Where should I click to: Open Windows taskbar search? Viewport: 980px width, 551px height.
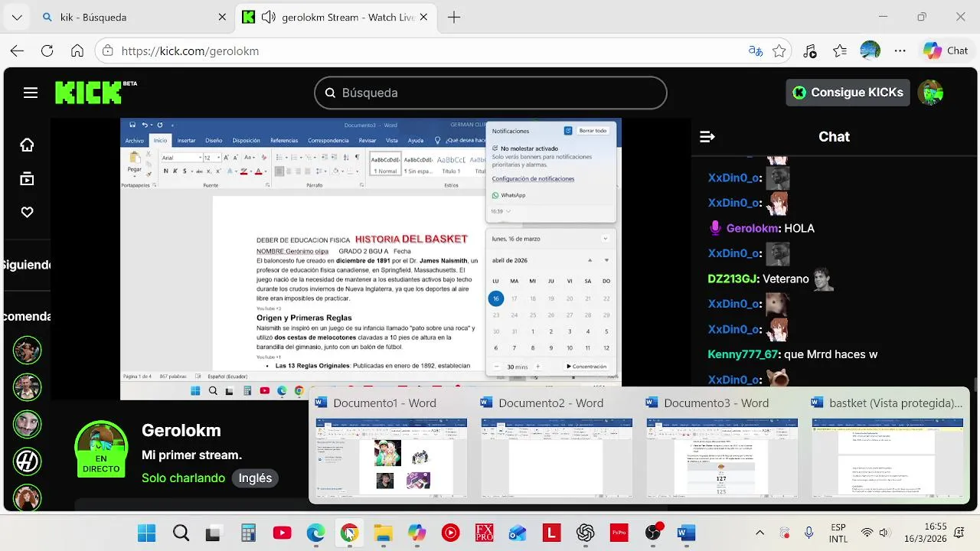pos(181,533)
